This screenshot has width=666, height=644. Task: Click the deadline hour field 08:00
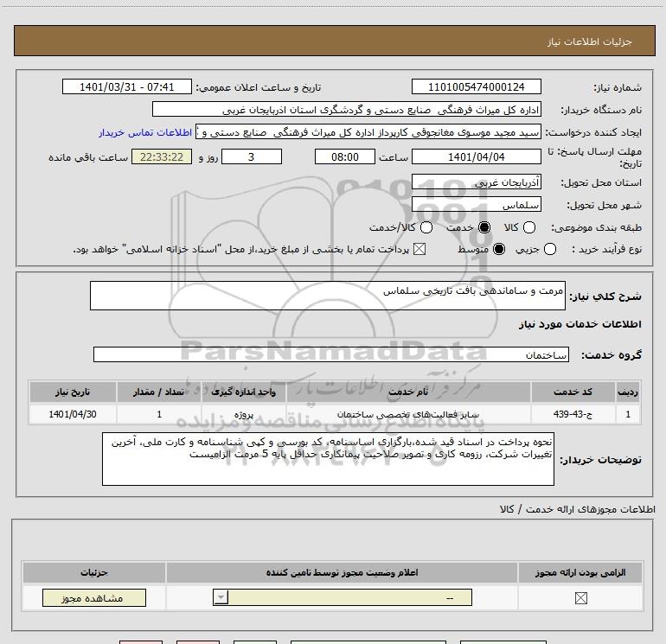pyautogui.click(x=345, y=156)
